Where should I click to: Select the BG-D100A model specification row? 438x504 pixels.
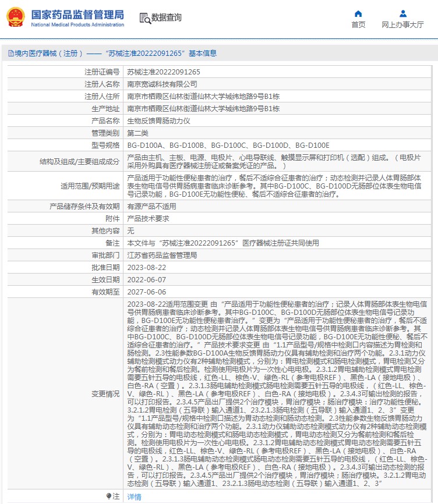228,145
